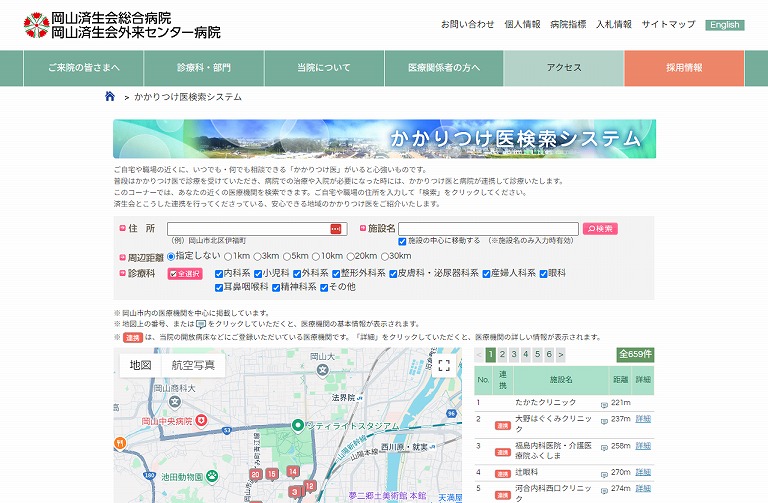This screenshot has height=503, width=768.
Task: Click the 全選択 button for departments
Action: click(185, 273)
